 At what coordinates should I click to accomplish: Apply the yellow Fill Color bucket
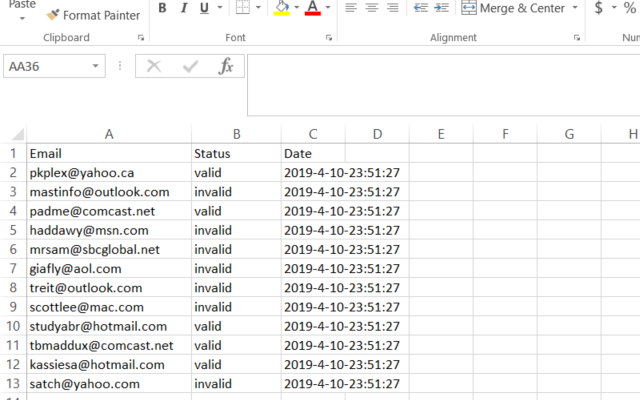[x=282, y=8]
